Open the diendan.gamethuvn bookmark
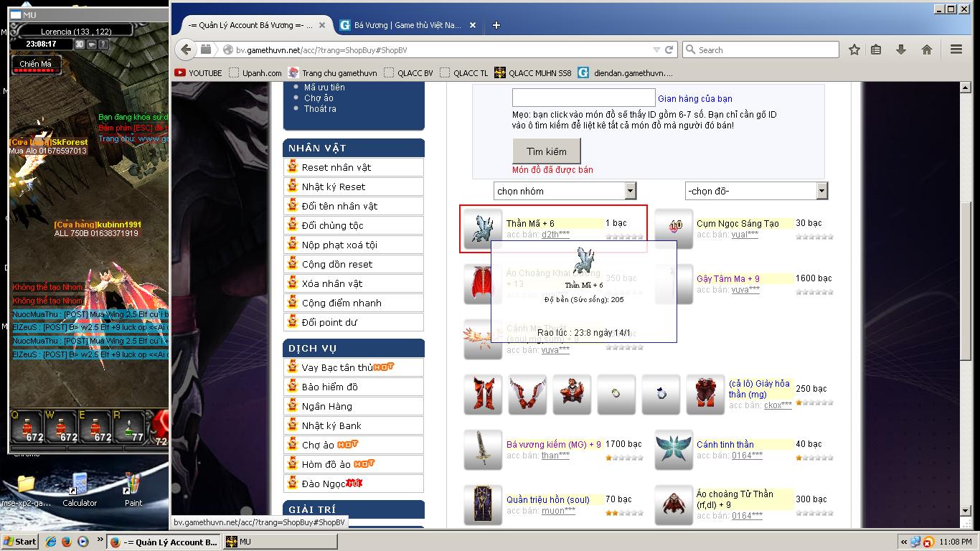Viewport: 980px width, 551px height. coord(626,72)
